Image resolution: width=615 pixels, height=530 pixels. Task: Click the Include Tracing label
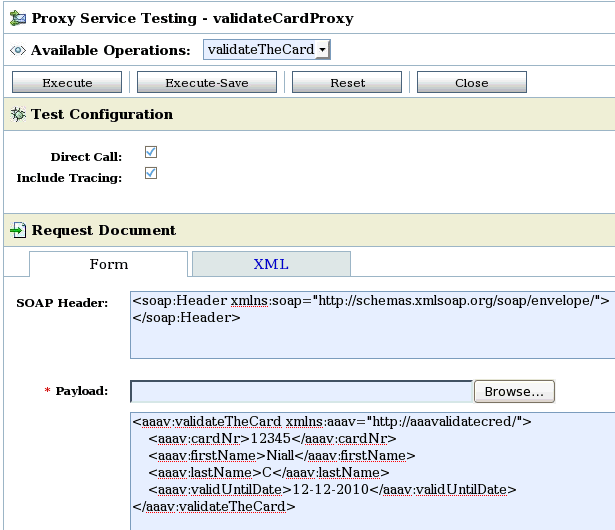[x=69, y=178]
